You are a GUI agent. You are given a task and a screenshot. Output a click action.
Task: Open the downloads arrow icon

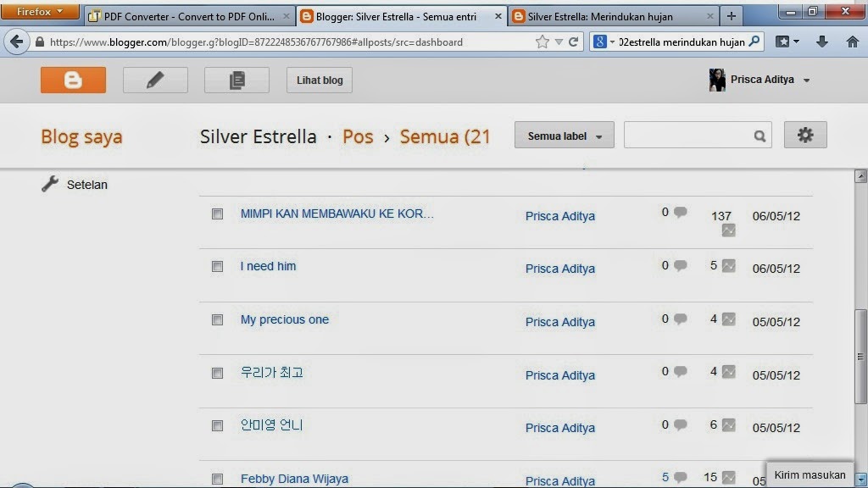(822, 42)
